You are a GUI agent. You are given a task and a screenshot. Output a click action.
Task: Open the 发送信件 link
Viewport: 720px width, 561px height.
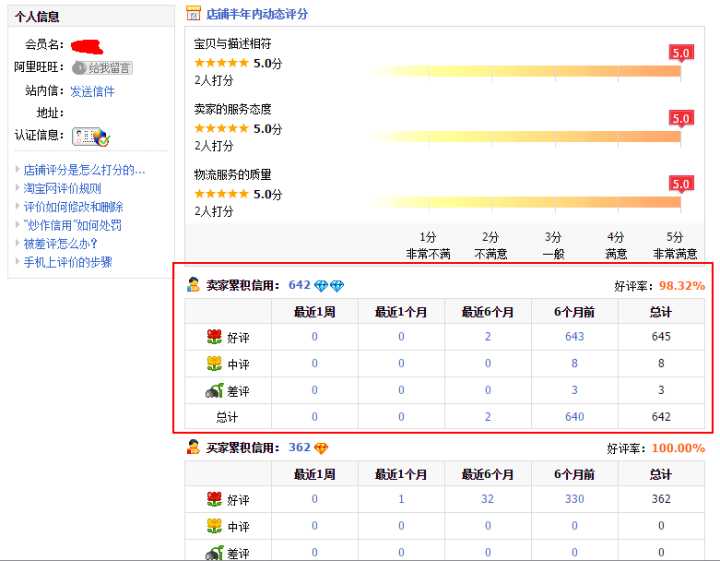click(x=92, y=91)
